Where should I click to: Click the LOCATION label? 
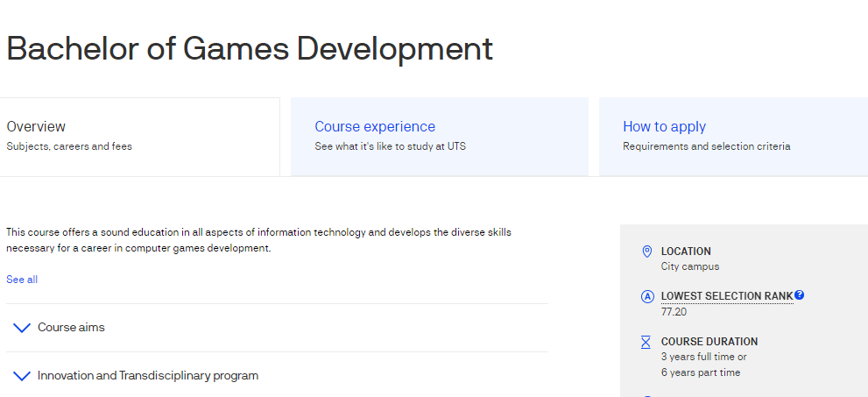[686, 252]
